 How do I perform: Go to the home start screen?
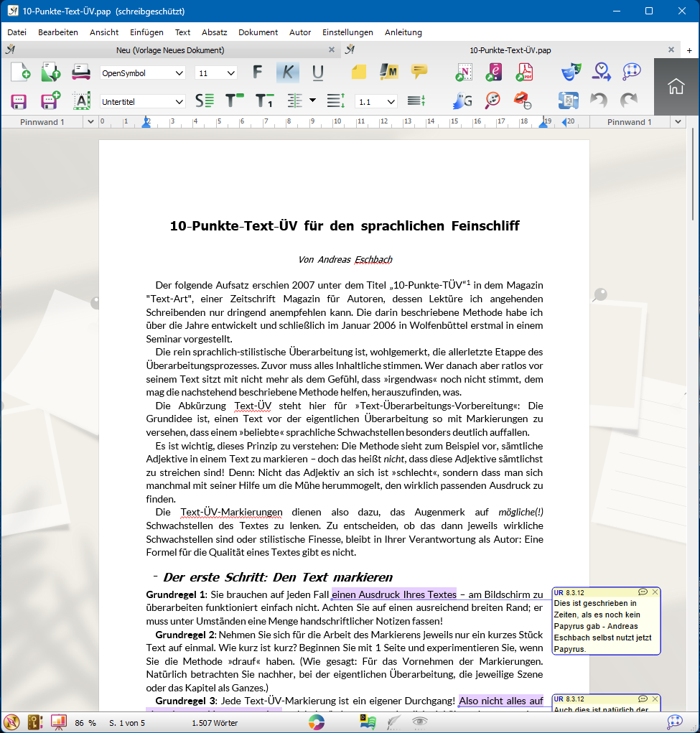coord(676,86)
